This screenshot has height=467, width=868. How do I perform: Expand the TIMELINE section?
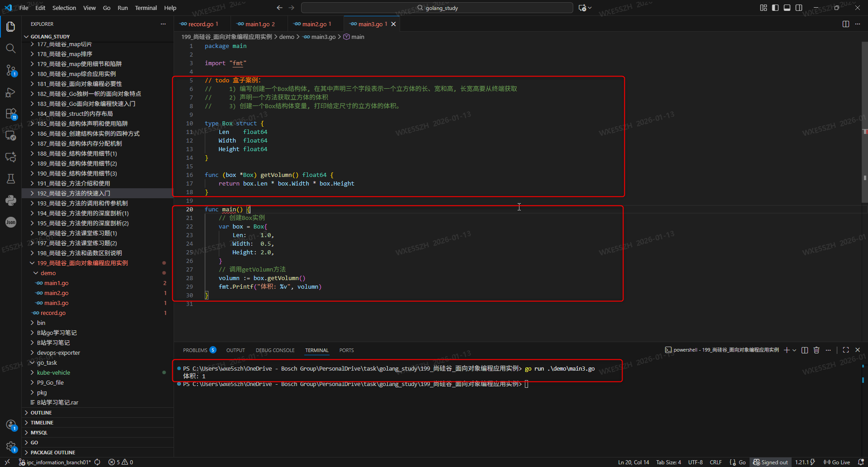tap(98, 423)
